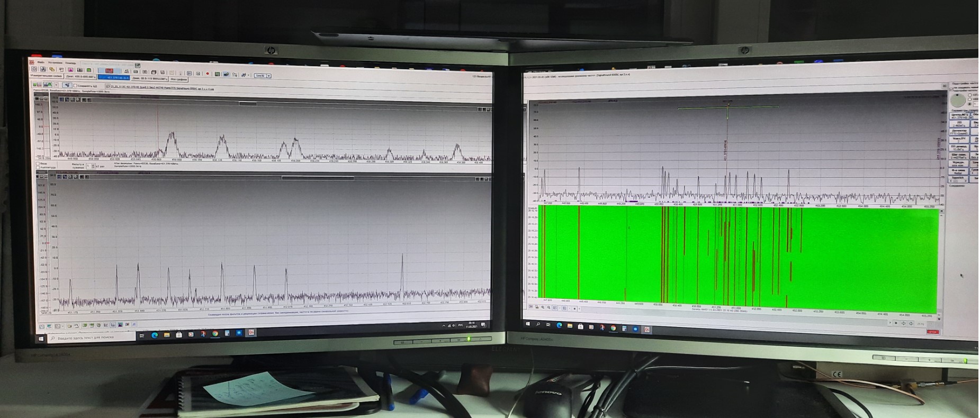Open the recorded file link text

(x=162, y=88)
